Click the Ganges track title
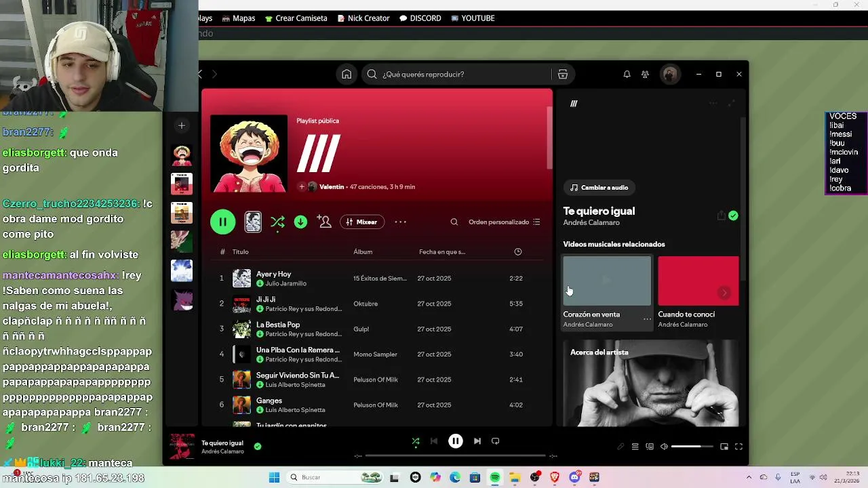868x488 pixels. pos(269,401)
